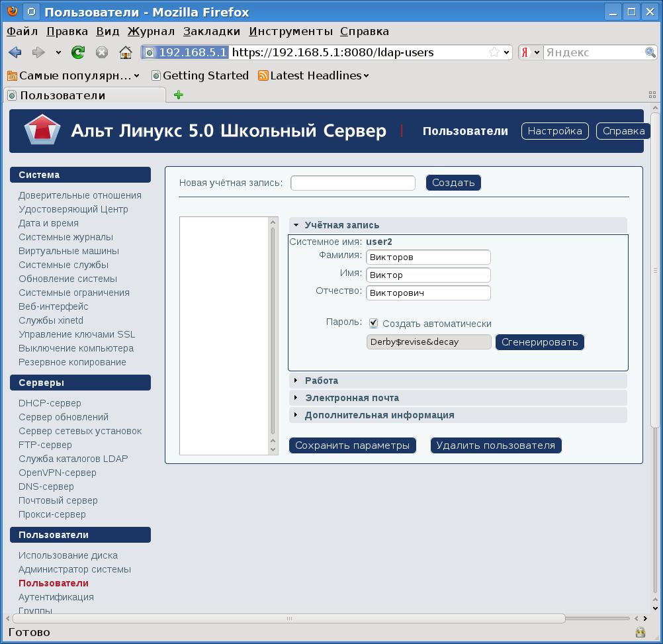Click the browser Back arrow icon
Screen dimensions: 663x644
click(x=15, y=52)
